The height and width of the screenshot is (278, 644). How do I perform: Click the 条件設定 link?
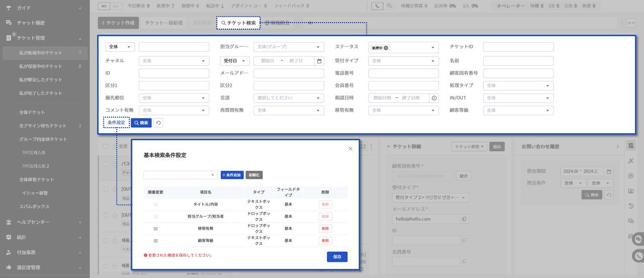coord(116,123)
